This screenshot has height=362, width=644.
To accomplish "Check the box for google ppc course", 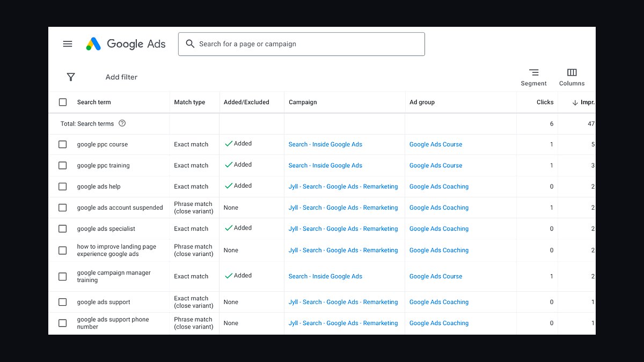I will tap(63, 144).
